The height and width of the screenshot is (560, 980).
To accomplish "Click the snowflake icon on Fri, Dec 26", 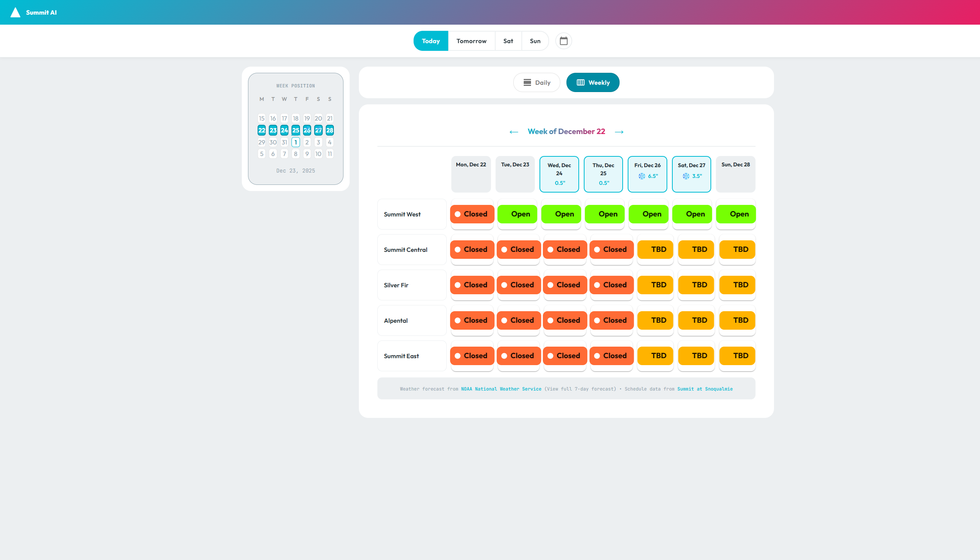I will tap(642, 176).
